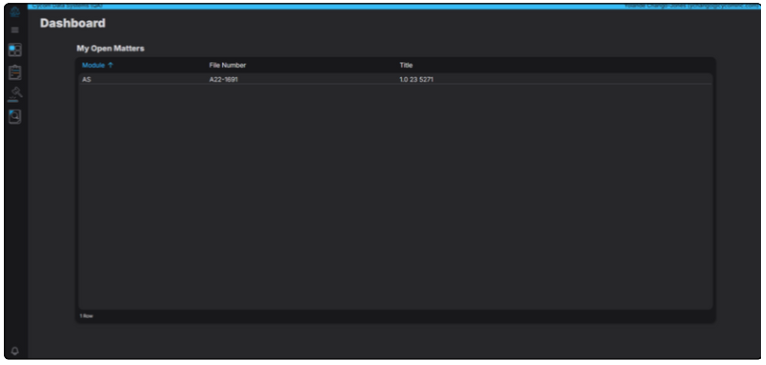The height and width of the screenshot is (365, 766).
Task: Open file number A22-1691
Action: (223, 79)
